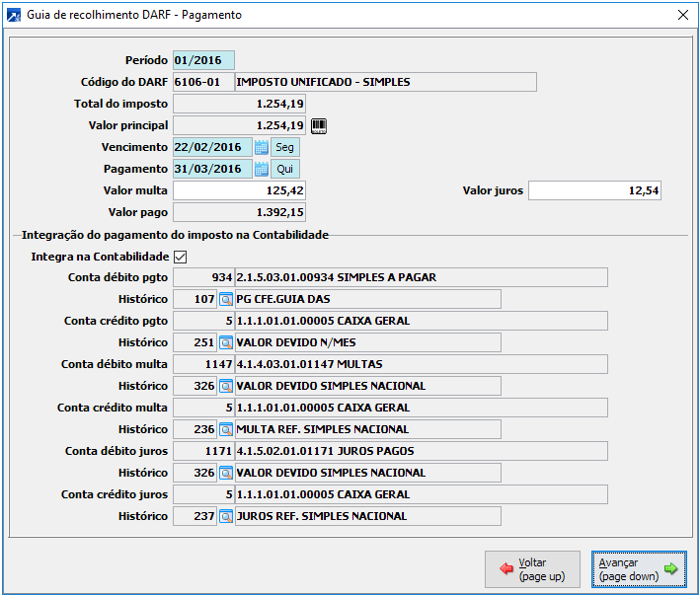The width and height of the screenshot is (700, 596).
Task: Select the Vencimento date field
Action: tap(212, 147)
